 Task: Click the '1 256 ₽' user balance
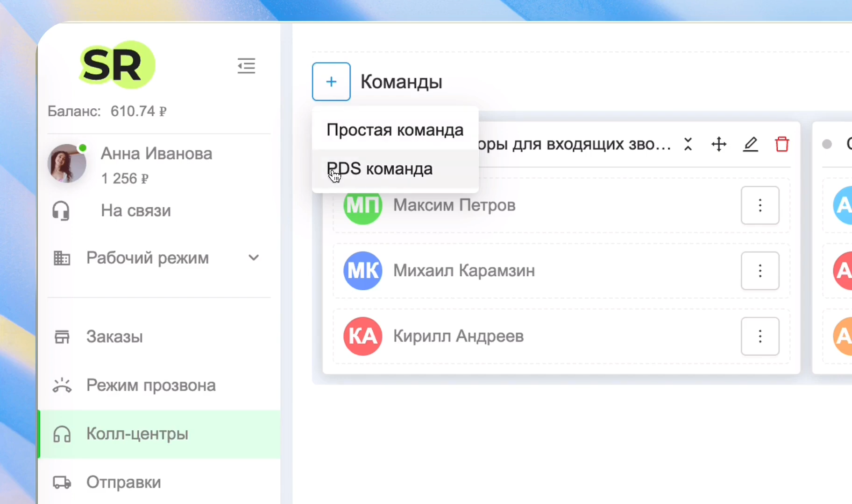125,178
